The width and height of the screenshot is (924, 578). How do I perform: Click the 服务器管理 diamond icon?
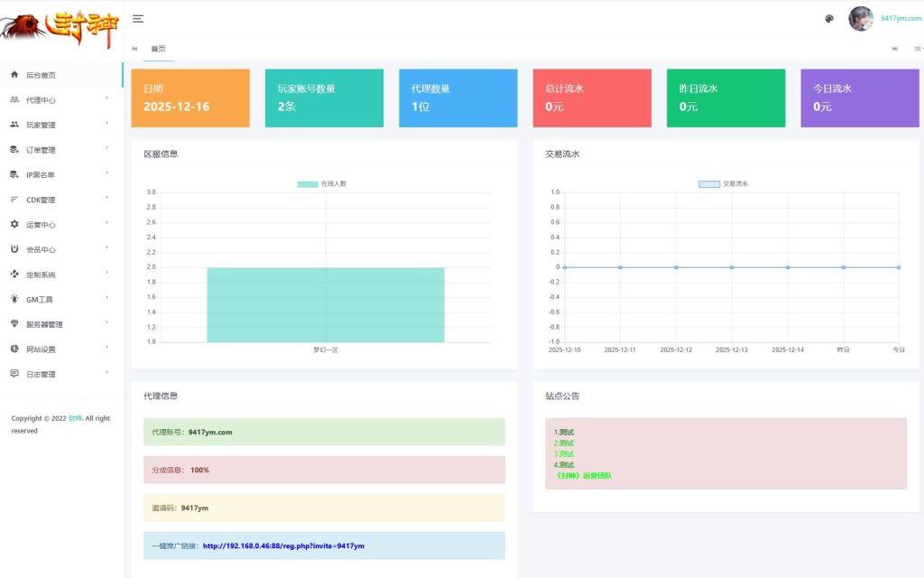(14, 324)
